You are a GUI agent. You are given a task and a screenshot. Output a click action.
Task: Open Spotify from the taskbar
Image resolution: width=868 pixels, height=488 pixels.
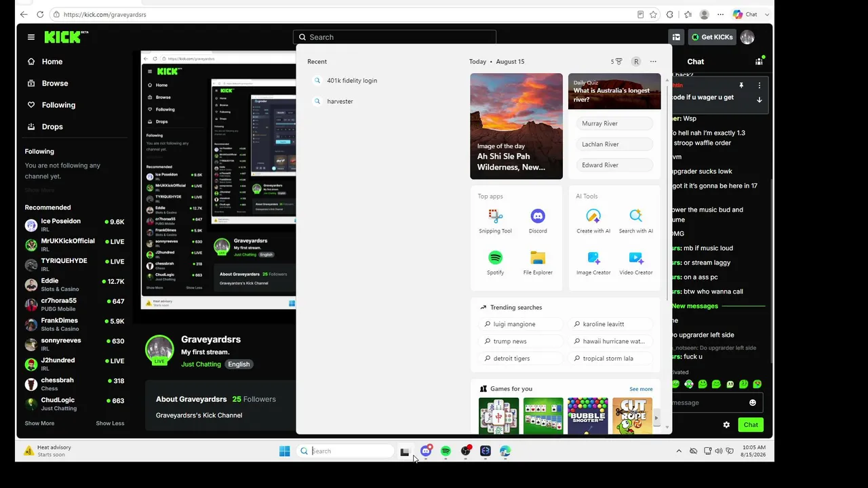pyautogui.click(x=446, y=451)
